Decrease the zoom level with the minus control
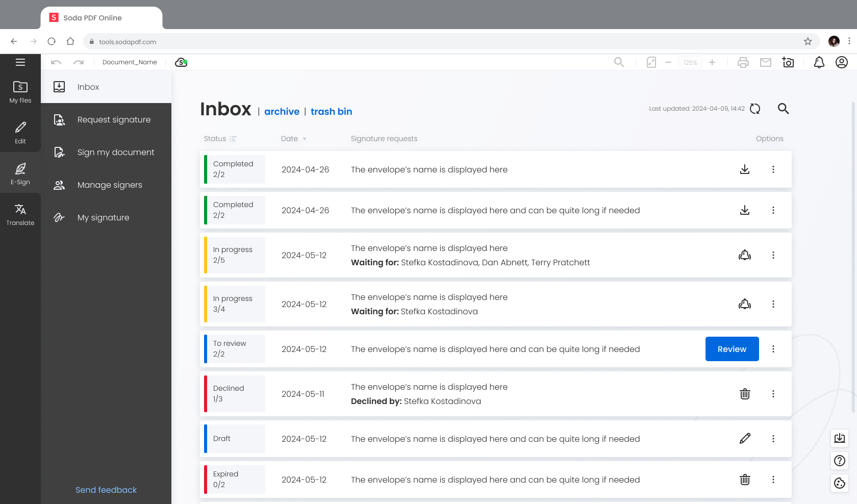Viewport: 857px width, 504px height. click(x=668, y=62)
